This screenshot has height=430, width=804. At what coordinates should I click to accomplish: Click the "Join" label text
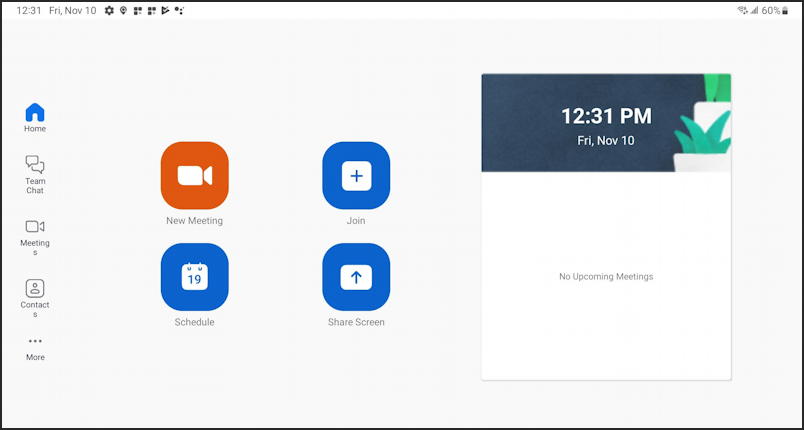coord(356,221)
